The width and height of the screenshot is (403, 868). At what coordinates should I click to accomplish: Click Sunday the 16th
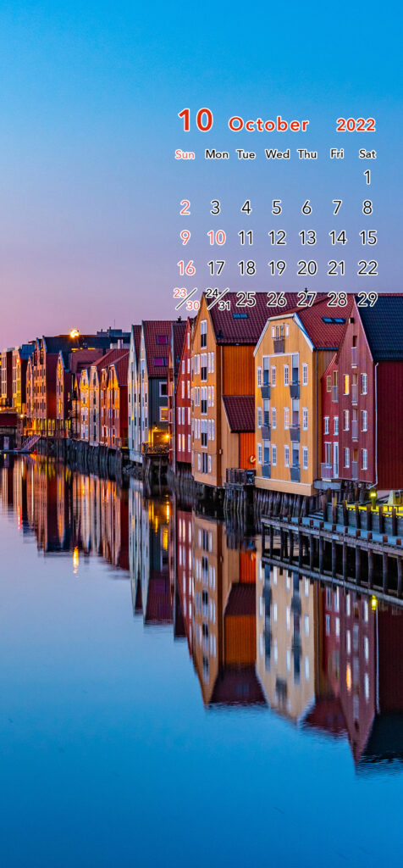coord(186,269)
